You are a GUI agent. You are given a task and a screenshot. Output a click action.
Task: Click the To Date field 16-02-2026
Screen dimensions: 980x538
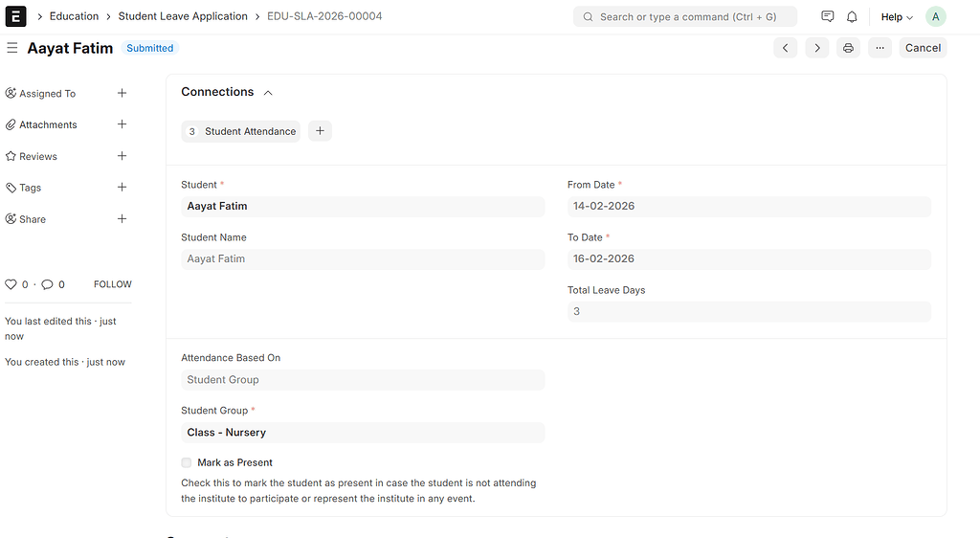pos(748,259)
